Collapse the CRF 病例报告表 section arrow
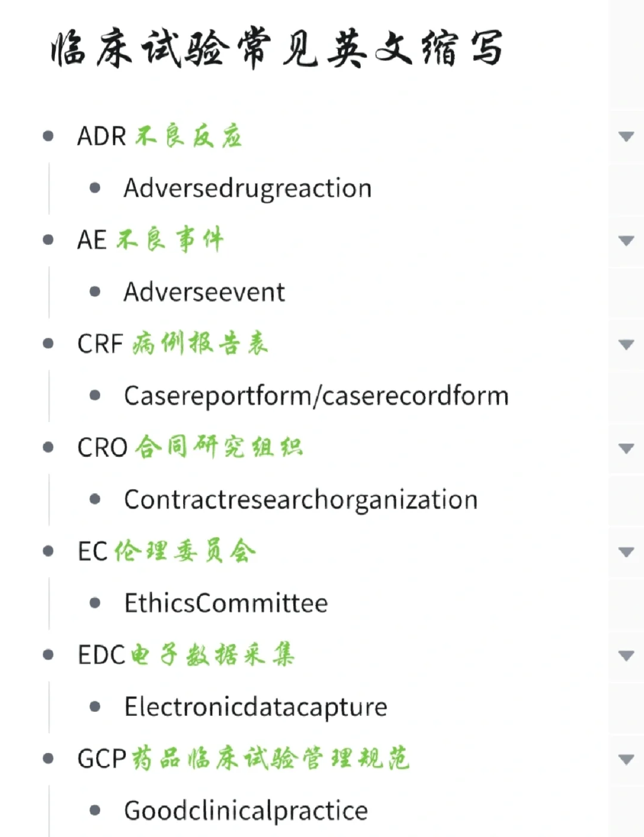Viewport: 644px width, 837px height. coord(626,344)
